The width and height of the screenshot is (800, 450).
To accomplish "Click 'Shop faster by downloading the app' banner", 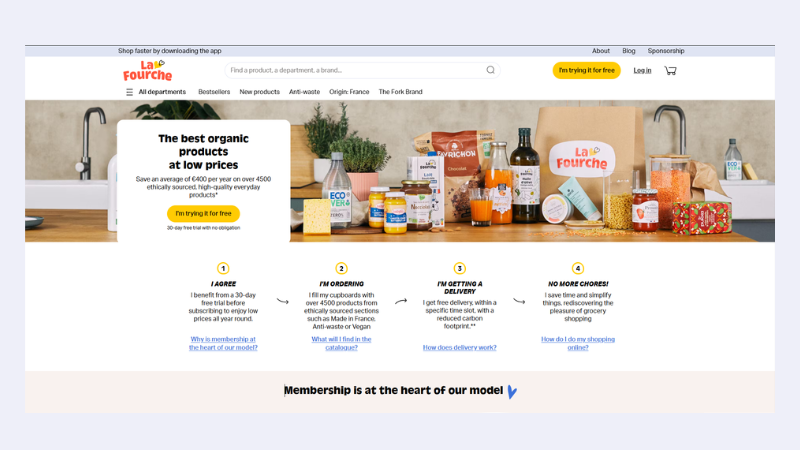I will [x=170, y=51].
